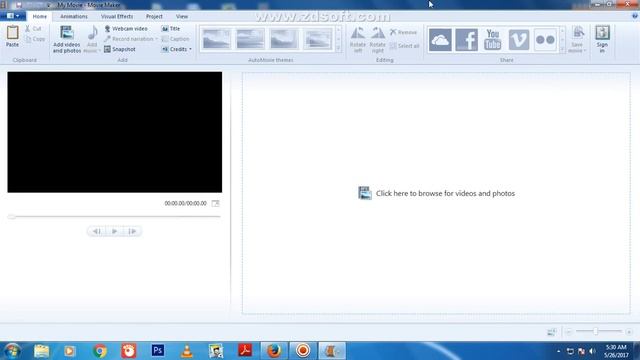The image size is (640, 360).
Task: Click the Sign in button
Action: 602,39
